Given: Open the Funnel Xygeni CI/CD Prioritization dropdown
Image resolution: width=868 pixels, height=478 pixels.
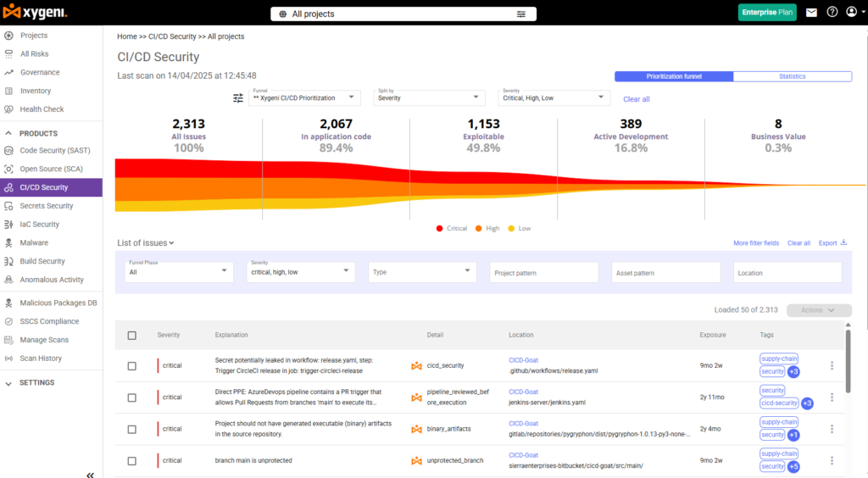Looking at the screenshot, I should 304,97.
